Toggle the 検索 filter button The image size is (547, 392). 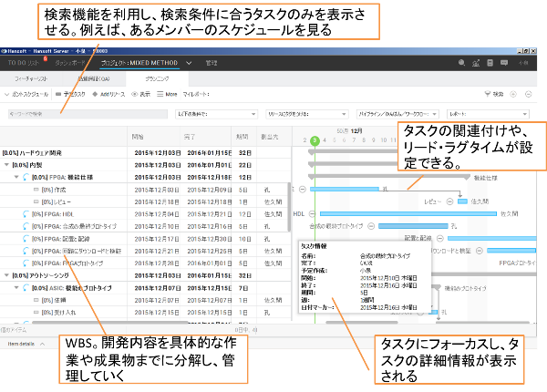pyautogui.click(x=494, y=94)
